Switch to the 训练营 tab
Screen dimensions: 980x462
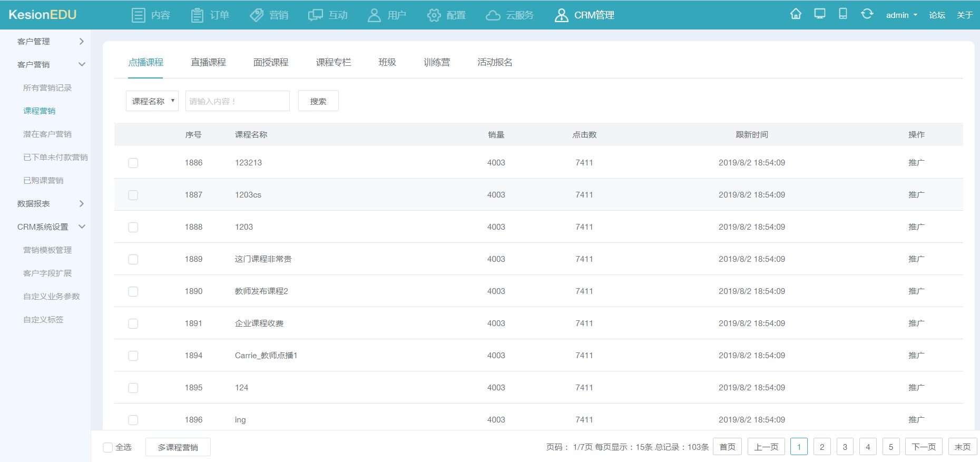(x=437, y=62)
